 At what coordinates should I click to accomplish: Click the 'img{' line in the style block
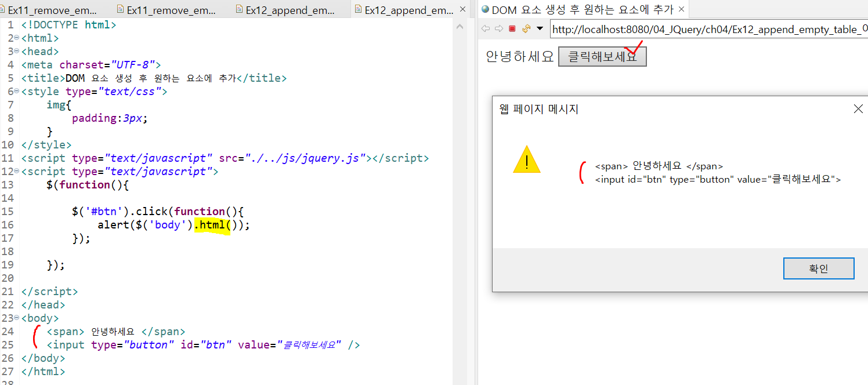(59, 105)
